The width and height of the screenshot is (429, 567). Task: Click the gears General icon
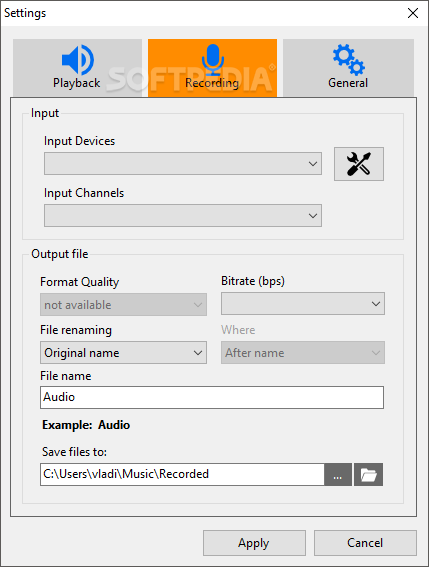[x=348, y=60]
